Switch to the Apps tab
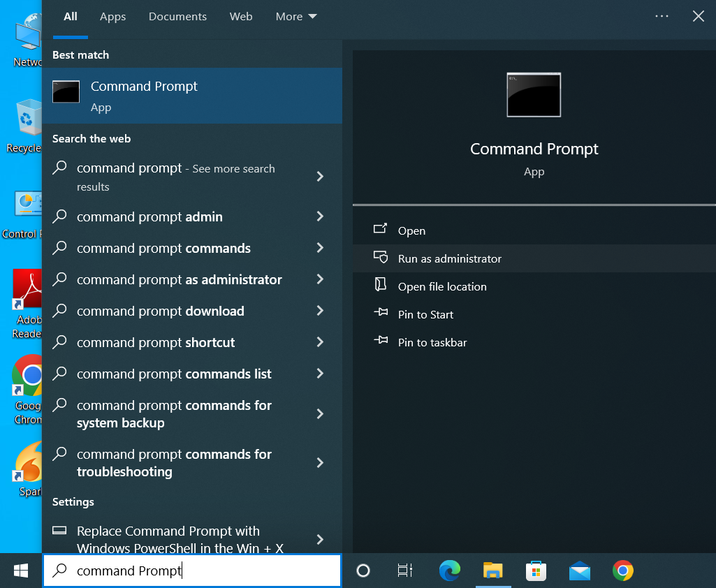 click(x=112, y=16)
